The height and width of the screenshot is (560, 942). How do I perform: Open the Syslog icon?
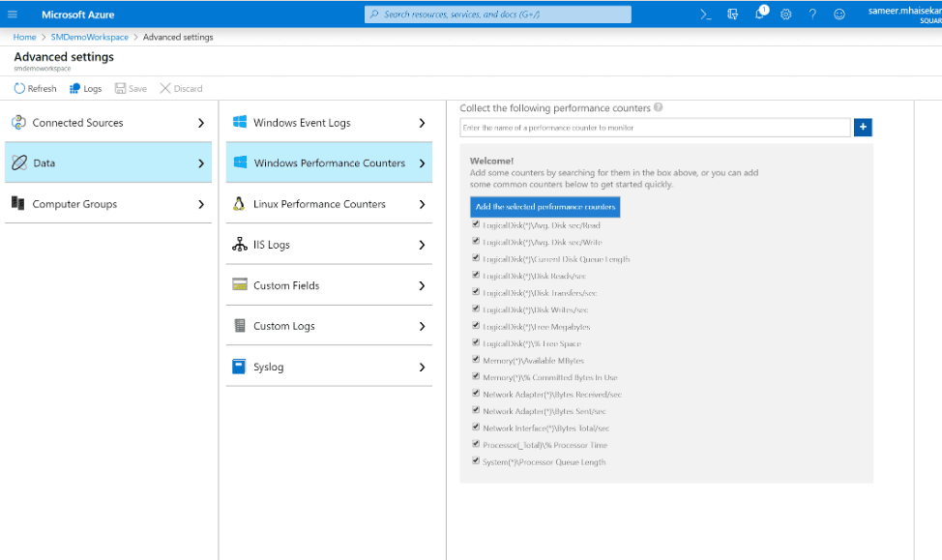(x=240, y=367)
